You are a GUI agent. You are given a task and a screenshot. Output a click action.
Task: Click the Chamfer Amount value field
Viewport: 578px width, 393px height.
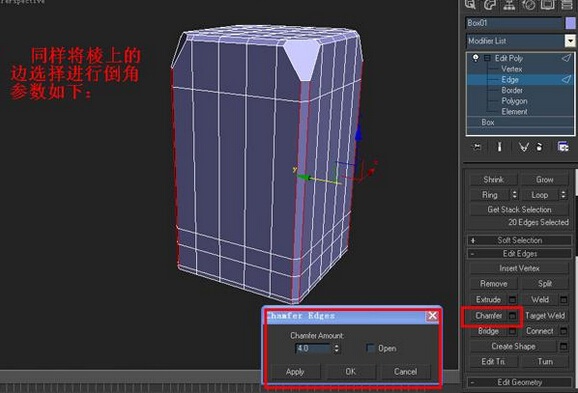pyautogui.click(x=313, y=348)
